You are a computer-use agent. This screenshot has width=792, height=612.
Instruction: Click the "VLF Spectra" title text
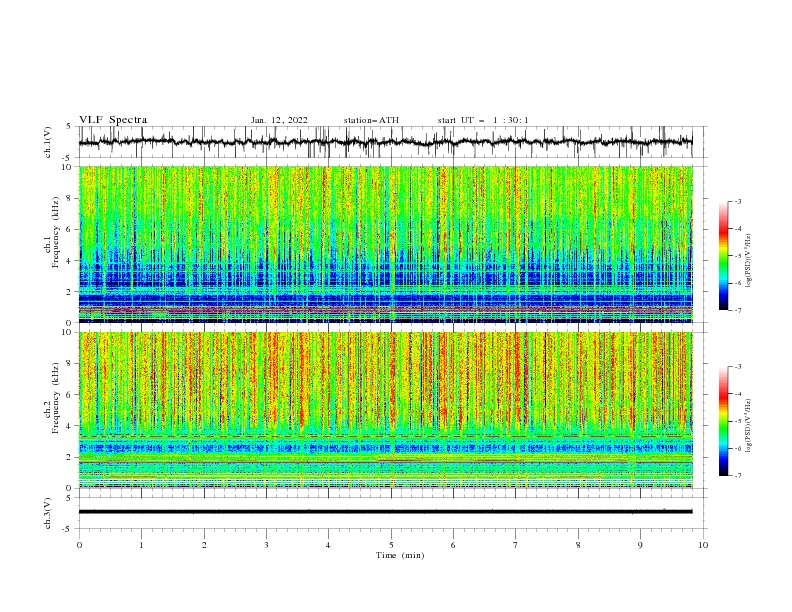(113, 120)
